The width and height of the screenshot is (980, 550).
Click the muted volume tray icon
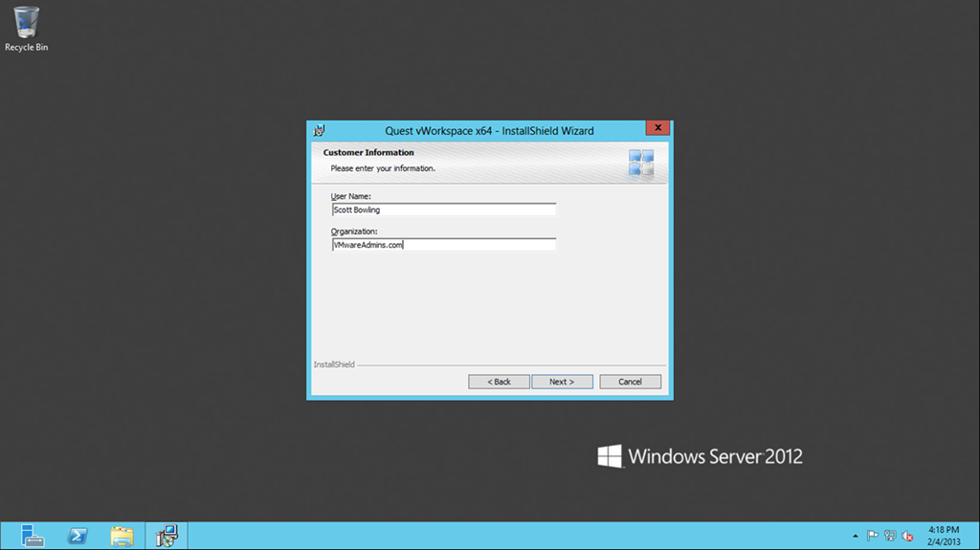907,536
